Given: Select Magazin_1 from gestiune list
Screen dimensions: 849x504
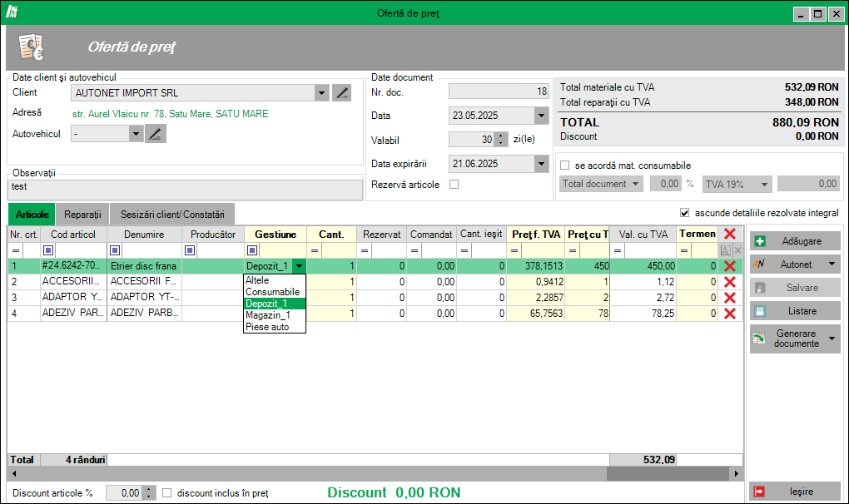Looking at the screenshot, I should (x=275, y=315).
